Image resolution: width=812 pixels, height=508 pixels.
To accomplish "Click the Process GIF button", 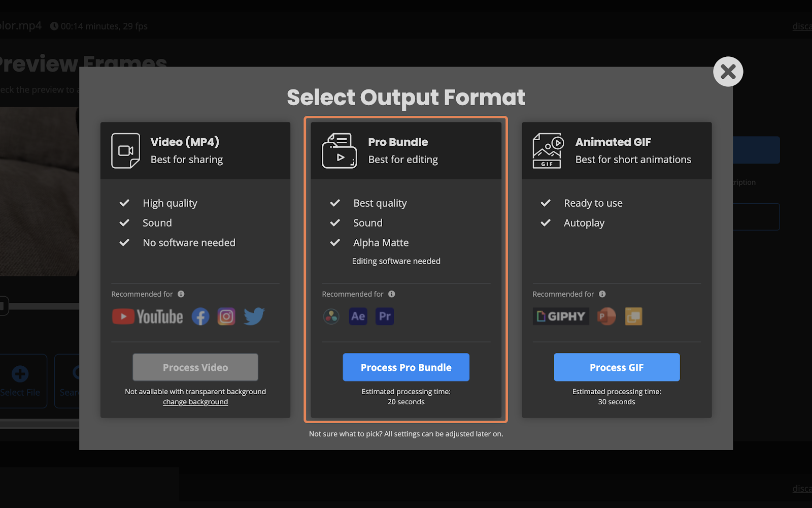I will click(617, 367).
